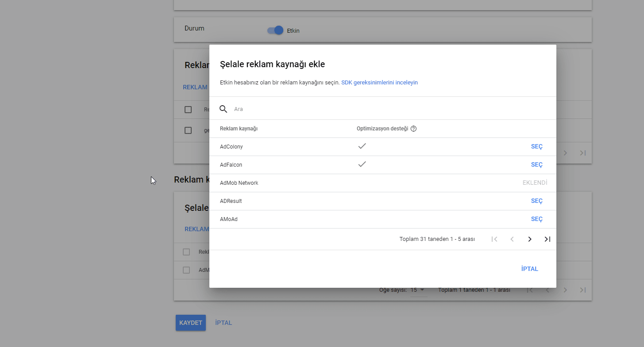Go to first page of lower background table
Viewport: 644px width, 347px height.
coord(530,290)
